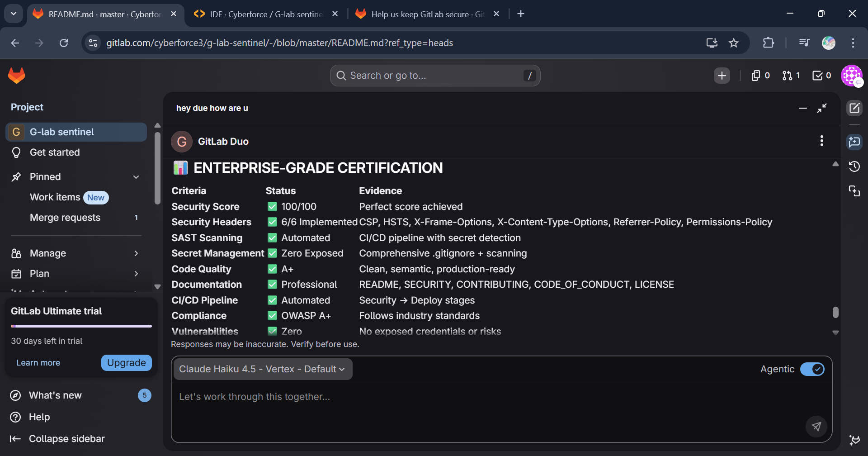Viewport: 868px width, 456px height.
Task: Click the Code Quality green checkmark
Action: coord(272,269)
